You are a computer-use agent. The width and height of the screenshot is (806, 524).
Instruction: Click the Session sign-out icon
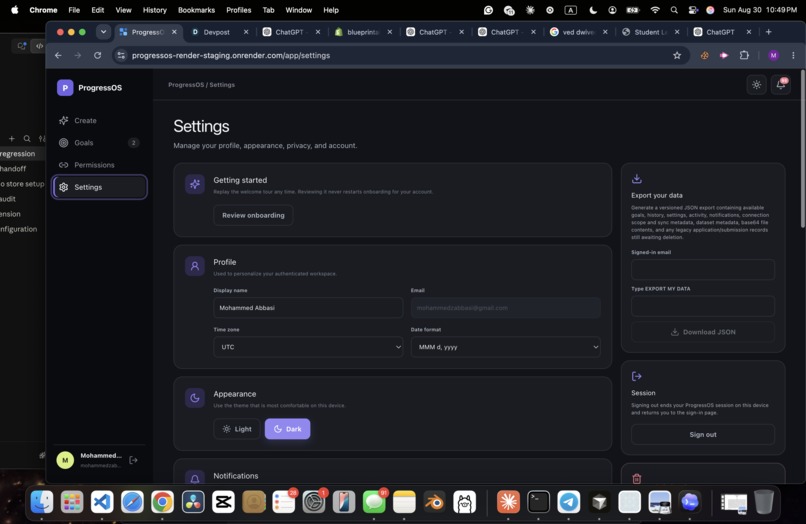pyautogui.click(x=636, y=376)
